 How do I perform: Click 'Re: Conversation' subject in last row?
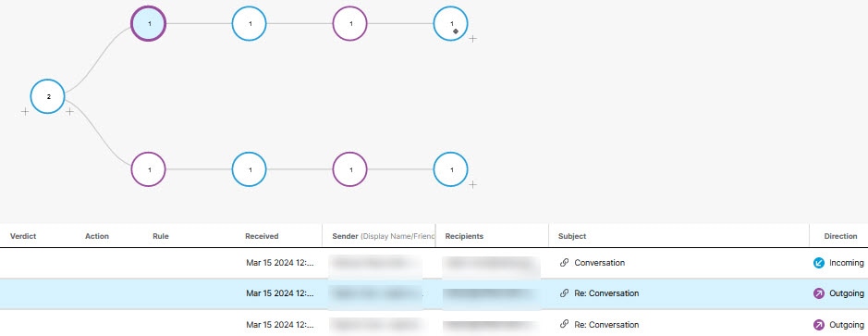point(606,324)
